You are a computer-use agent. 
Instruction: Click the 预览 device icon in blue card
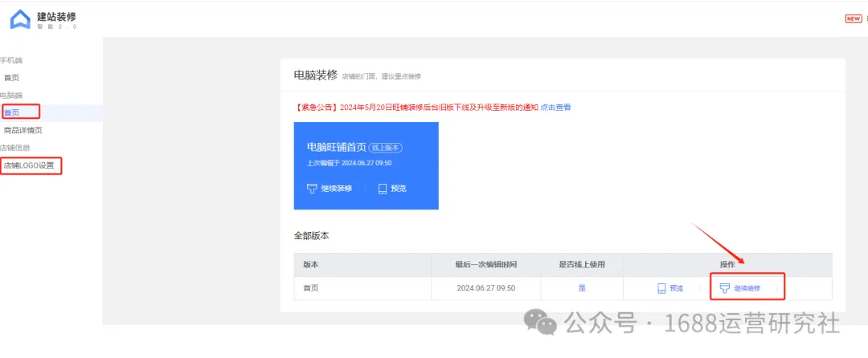pos(382,189)
